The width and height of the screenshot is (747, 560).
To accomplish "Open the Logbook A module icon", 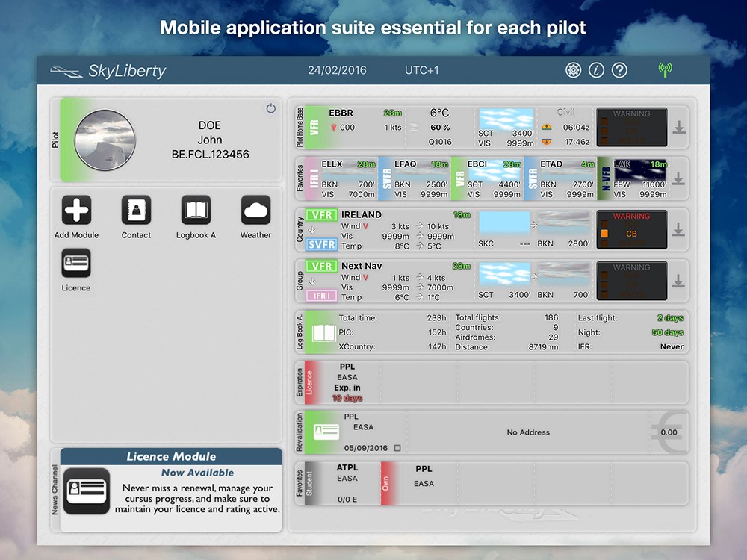I will pyautogui.click(x=196, y=210).
